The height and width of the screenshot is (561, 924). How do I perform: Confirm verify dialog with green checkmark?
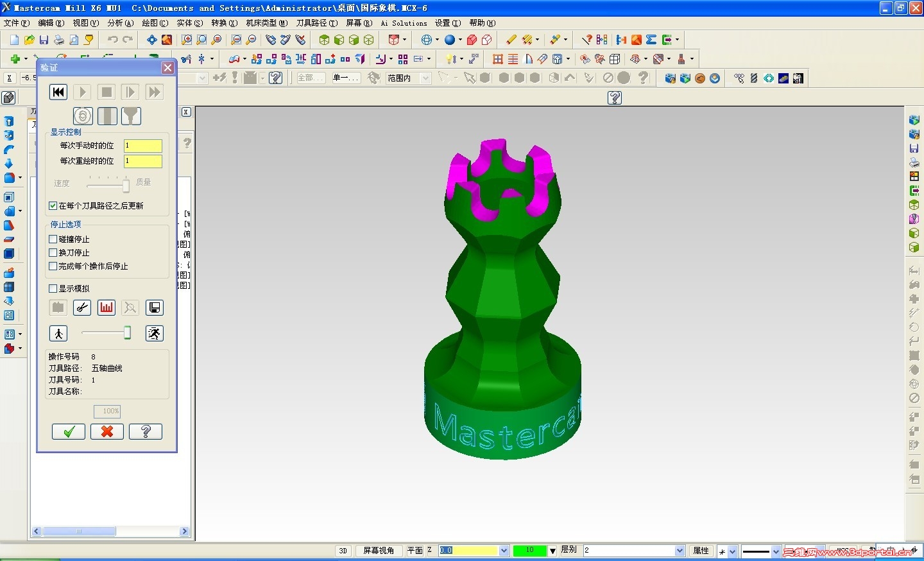click(69, 431)
